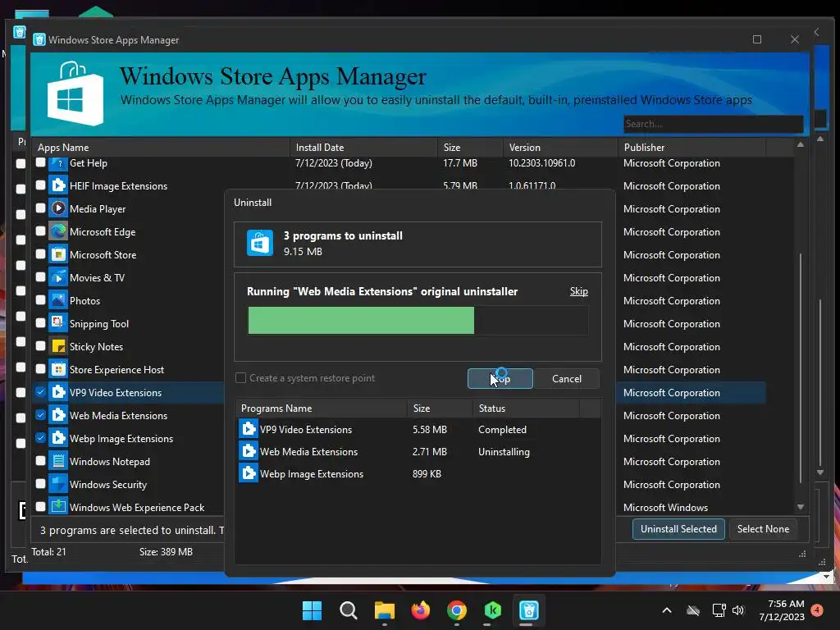
Task: Launch Firefox from the taskbar
Action: click(x=421, y=610)
